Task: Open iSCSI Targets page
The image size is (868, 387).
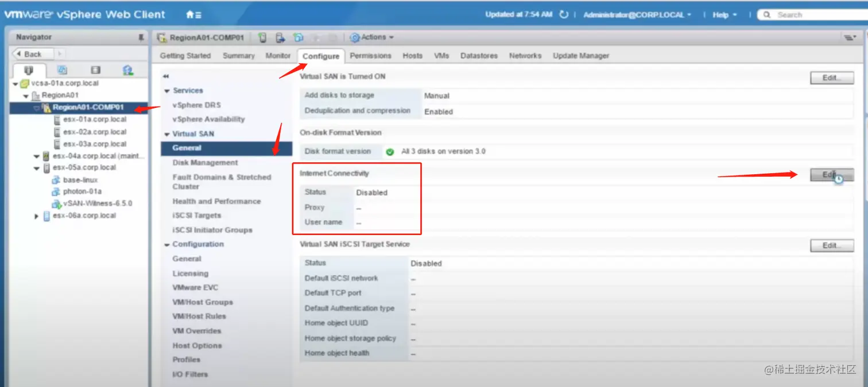Action: pos(196,216)
